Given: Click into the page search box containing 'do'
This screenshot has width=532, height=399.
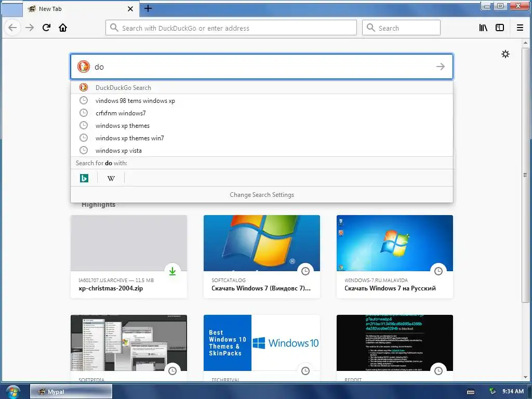Looking at the screenshot, I should pyautogui.click(x=262, y=66).
